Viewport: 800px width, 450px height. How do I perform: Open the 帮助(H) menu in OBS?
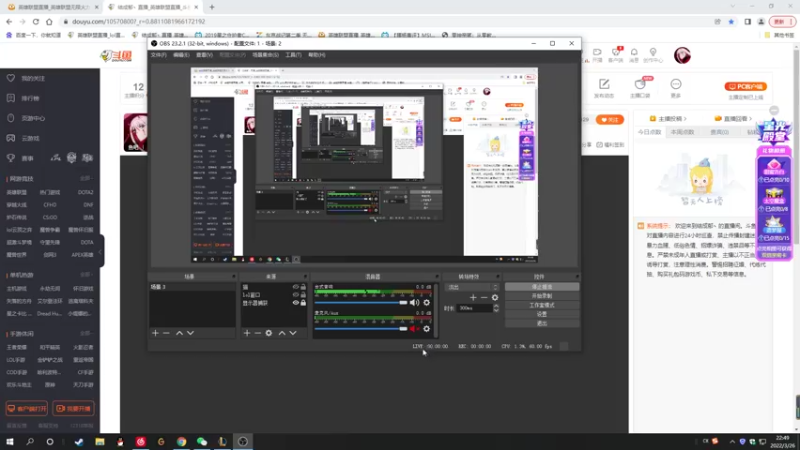317,55
